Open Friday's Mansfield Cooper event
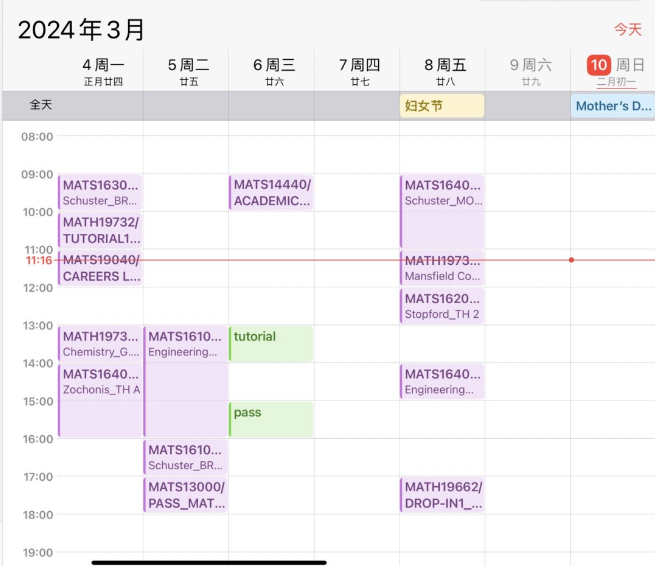Screen dimensions: 656x568 [x=443, y=269]
